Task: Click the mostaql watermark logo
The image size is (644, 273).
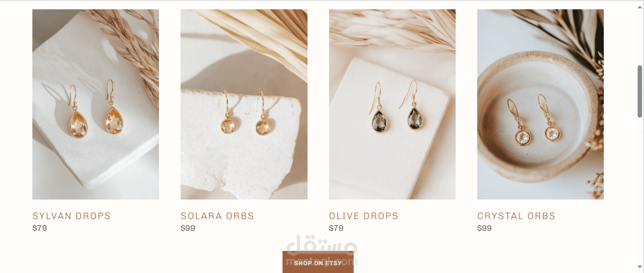Action: [x=321, y=251]
